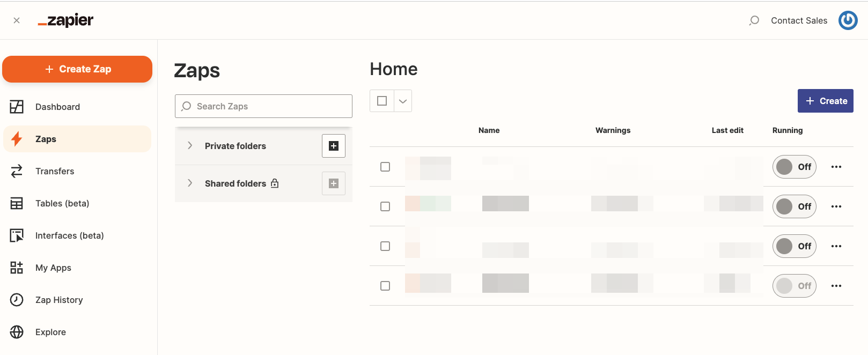Expand the Shared folders chevron
868x355 pixels.
190,183
